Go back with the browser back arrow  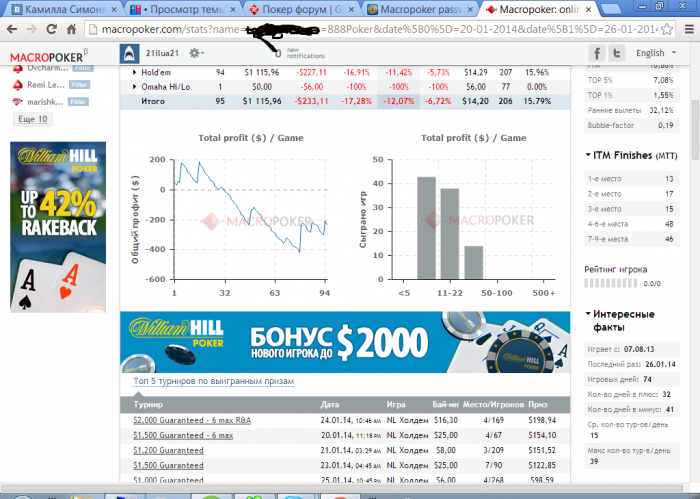[12, 29]
